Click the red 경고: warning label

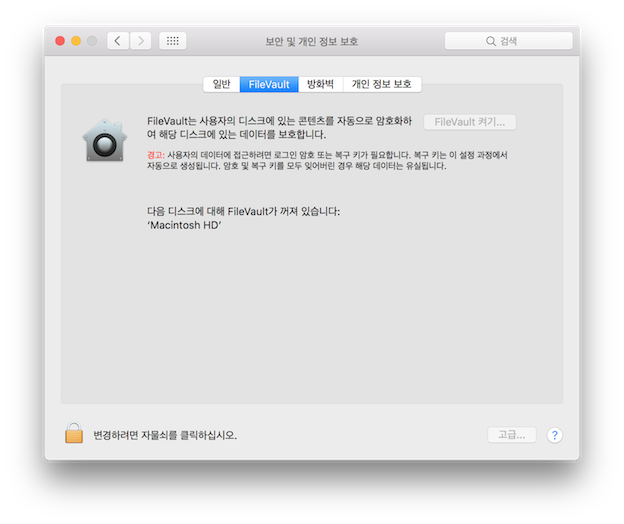(x=156, y=155)
